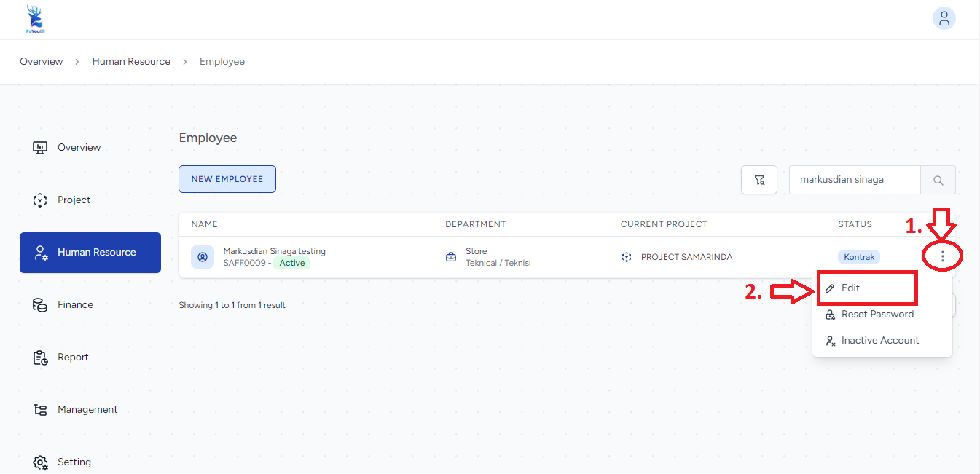Open the user profile avatar menu

(x=944, y=19)
